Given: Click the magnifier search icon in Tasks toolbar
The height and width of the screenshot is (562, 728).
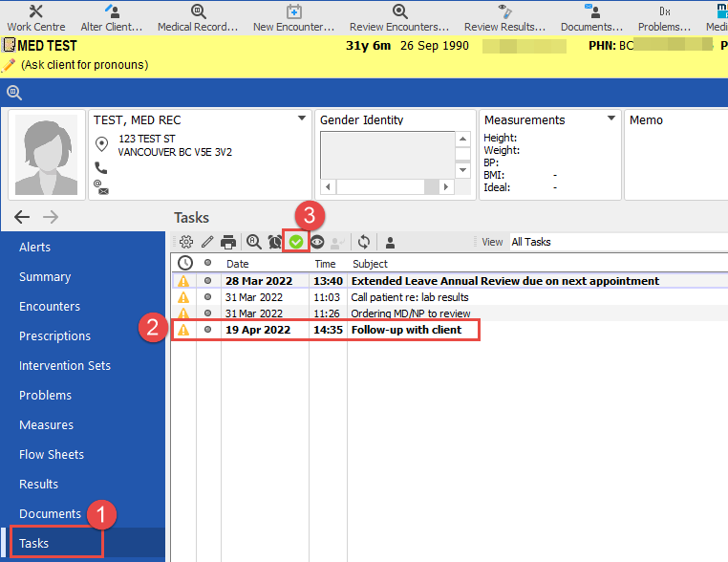Looking at the screenshot, I should (x=254, y=242).
